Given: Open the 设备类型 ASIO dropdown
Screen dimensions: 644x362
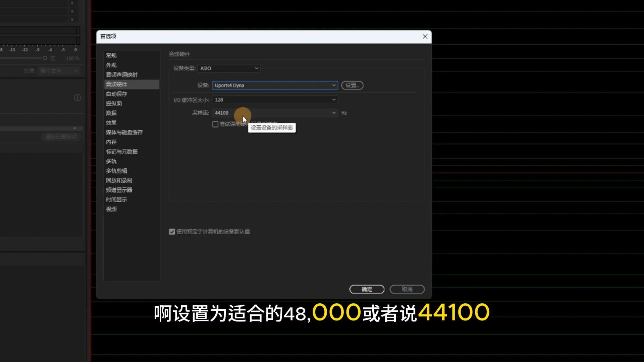Looking at the screenshot, I should [x=256, y=68].
